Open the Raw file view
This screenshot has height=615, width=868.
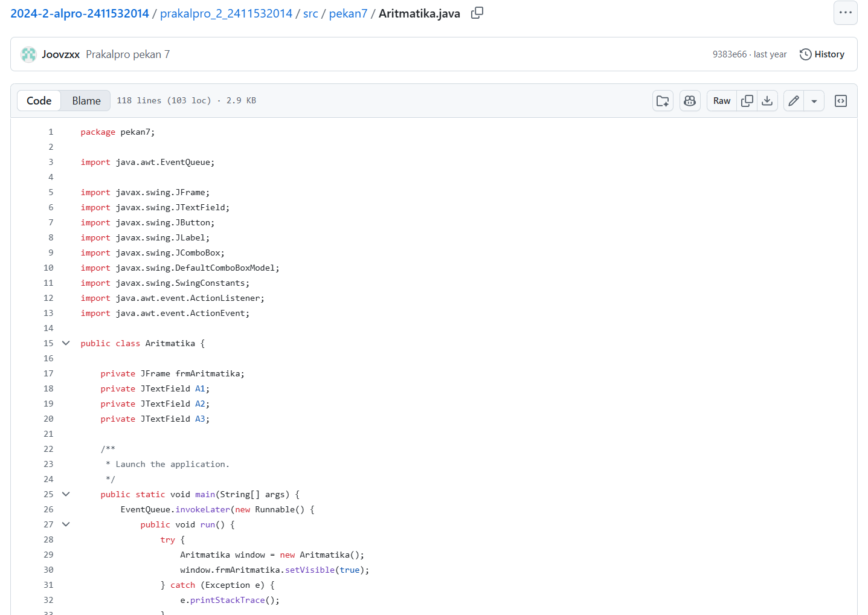pyautogui.click(x=721, y=101)
